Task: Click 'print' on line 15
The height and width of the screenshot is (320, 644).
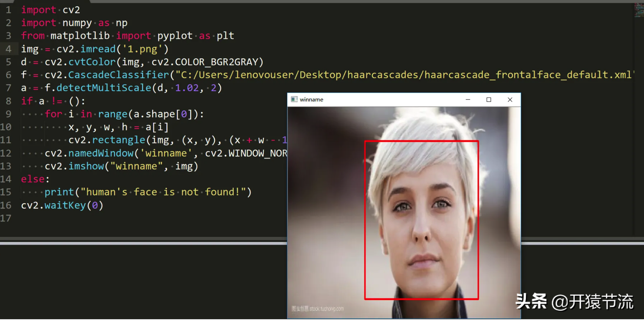Action: (59, 192)
